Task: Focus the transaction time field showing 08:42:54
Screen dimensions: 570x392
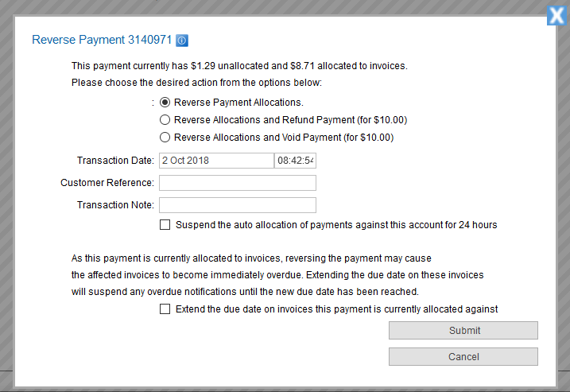Action: click(x=295, y=161)
